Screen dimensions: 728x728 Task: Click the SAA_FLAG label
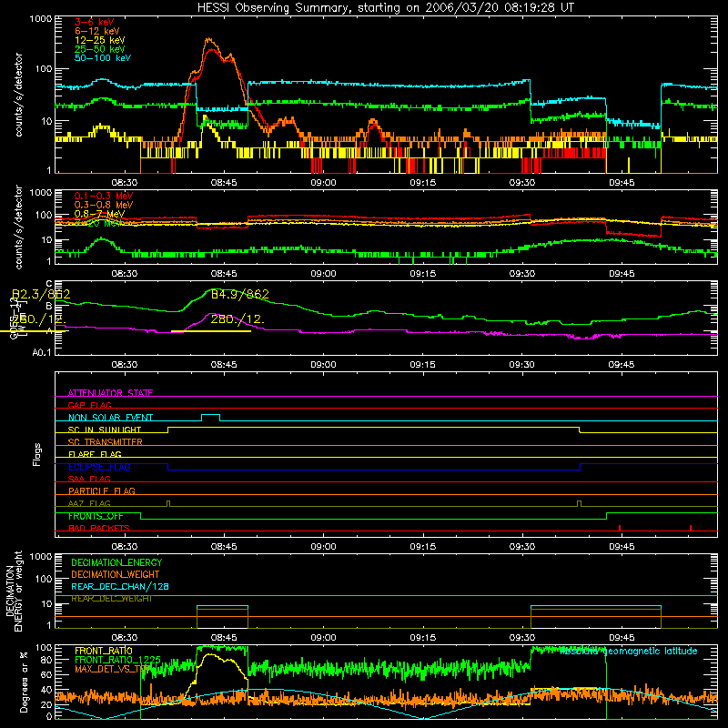point(89,479)
